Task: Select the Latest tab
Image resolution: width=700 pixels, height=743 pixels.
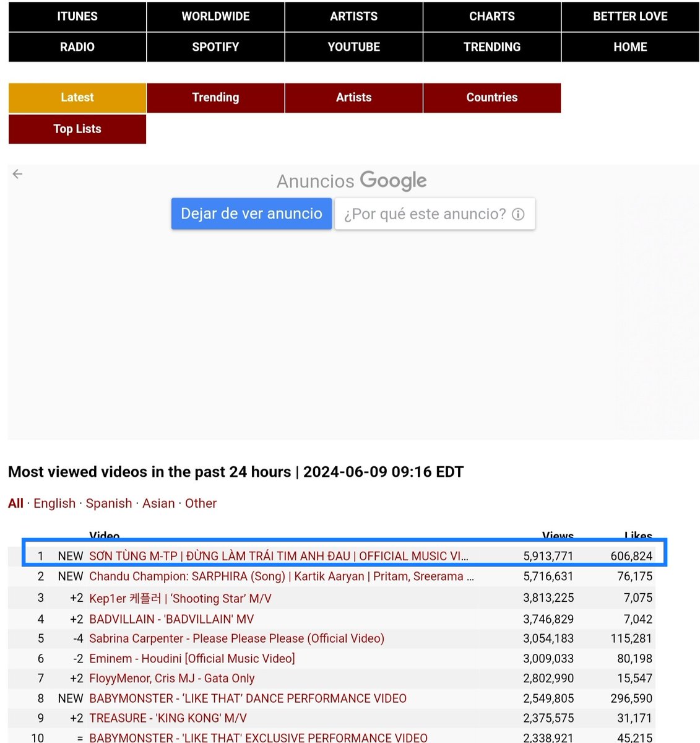Action: click(x=77, y=98)
